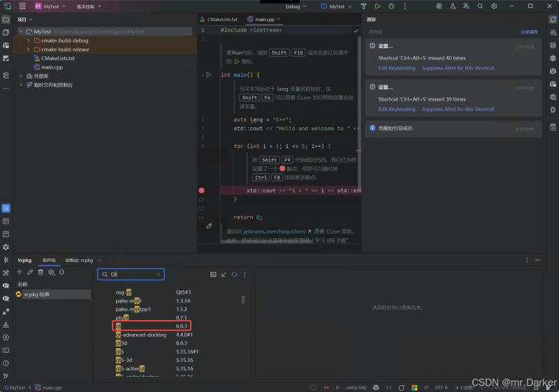Open the MyTest run configuration dropdown
This screenshot has width=559, height=392.
click(336, 6)
